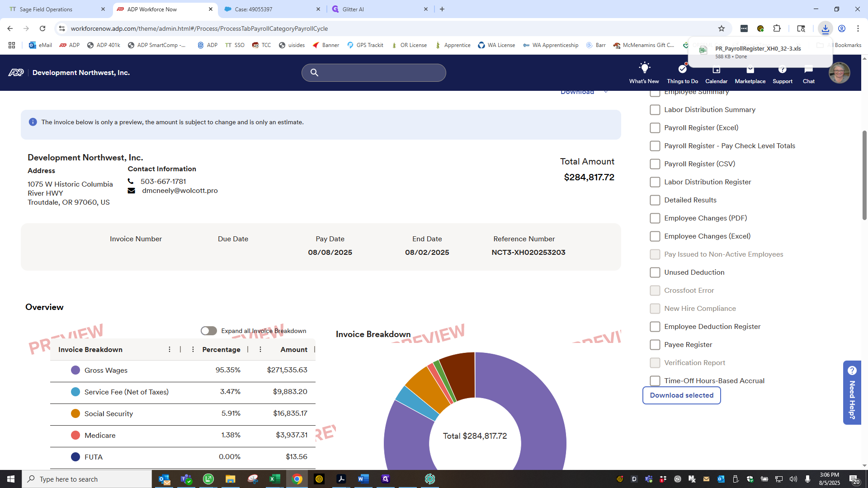Open Chrome three-dot menu
This screenshot has width=868, height=488.
858,28
